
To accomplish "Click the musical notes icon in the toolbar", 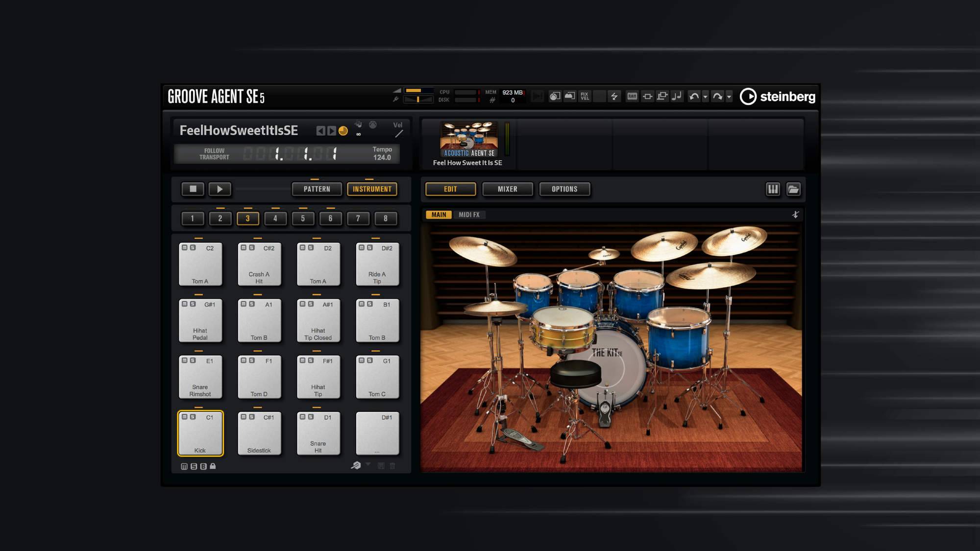I will pyautogui.click(x=677, y=96).
